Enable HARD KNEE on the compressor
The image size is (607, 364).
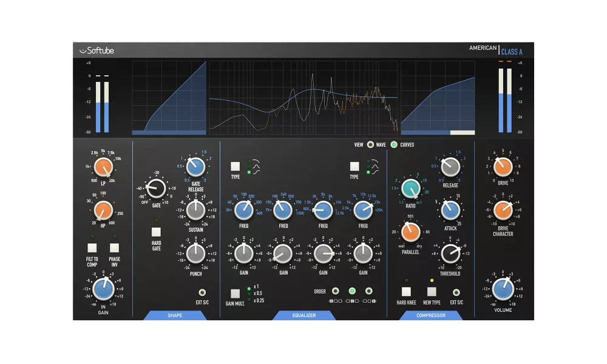pyautogui.click(x=407, y=291)
